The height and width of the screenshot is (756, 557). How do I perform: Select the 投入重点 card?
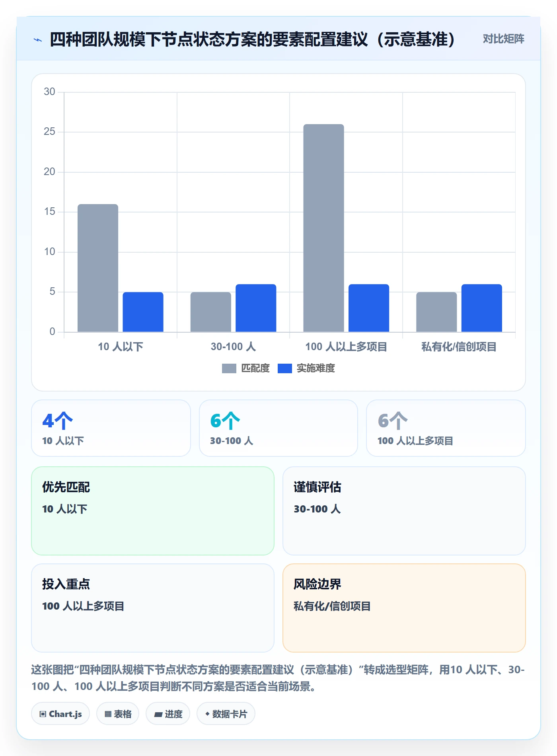pyautogui.click(x=153, y=608)
